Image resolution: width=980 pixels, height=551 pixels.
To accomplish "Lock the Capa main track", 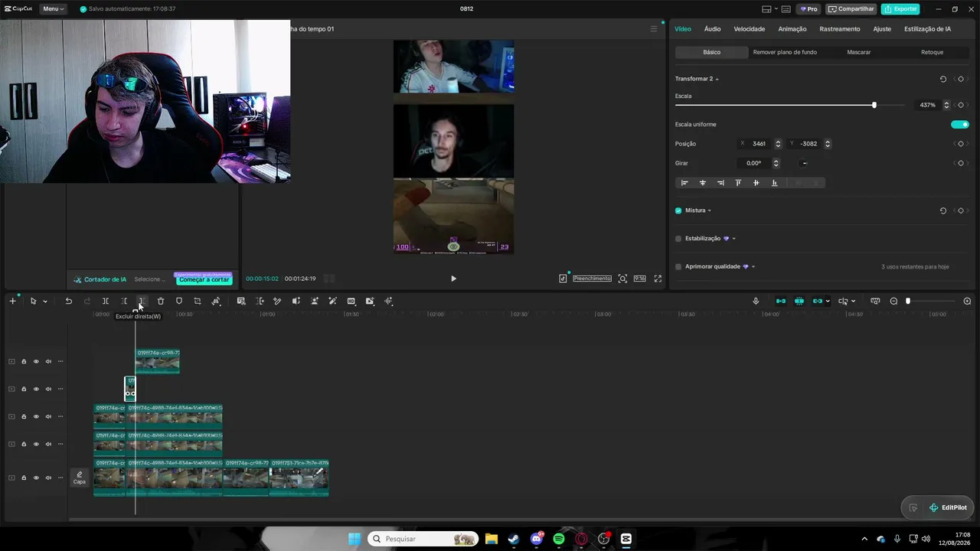I will (24, 478).
